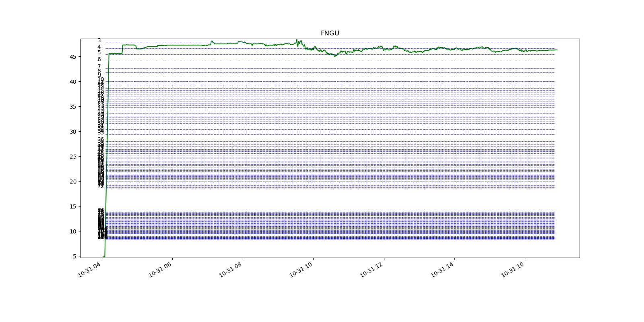Select the y-axis label 35
Image resolution: width=644 pixels, height=322 pixels.
click(73, 107)
